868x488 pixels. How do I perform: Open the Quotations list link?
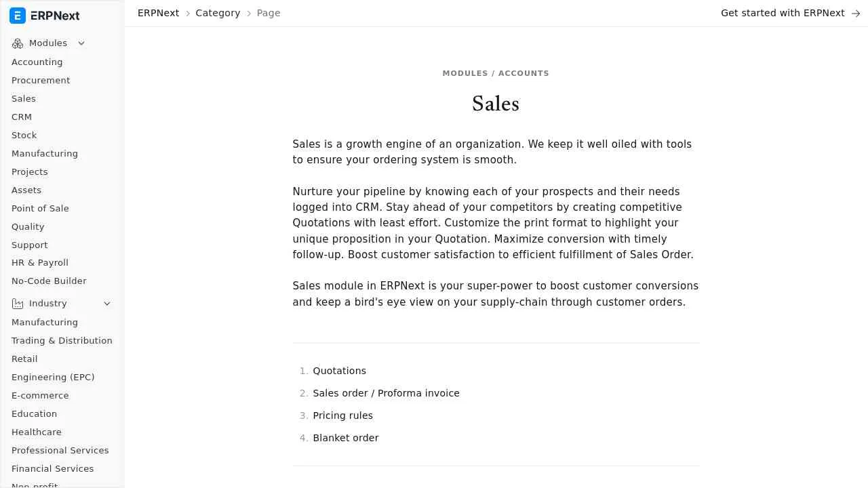[339, 371]
